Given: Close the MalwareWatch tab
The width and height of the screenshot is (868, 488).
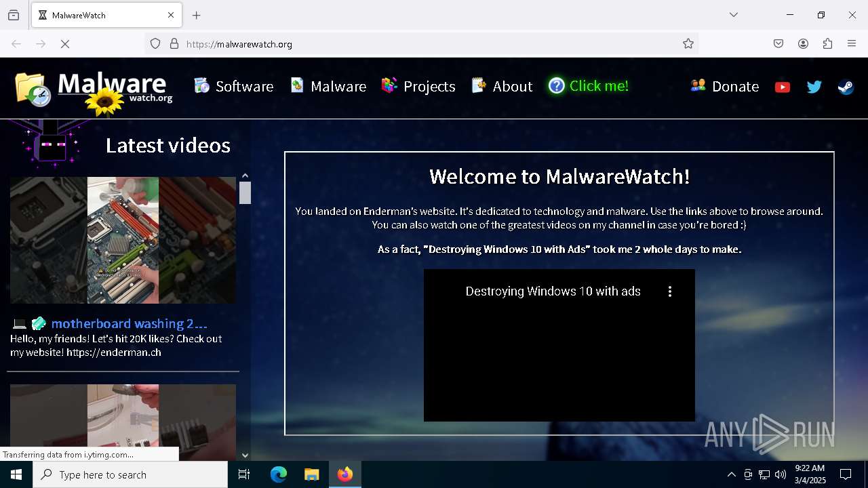Looking at the screenshot, I should tap(171, 16).
